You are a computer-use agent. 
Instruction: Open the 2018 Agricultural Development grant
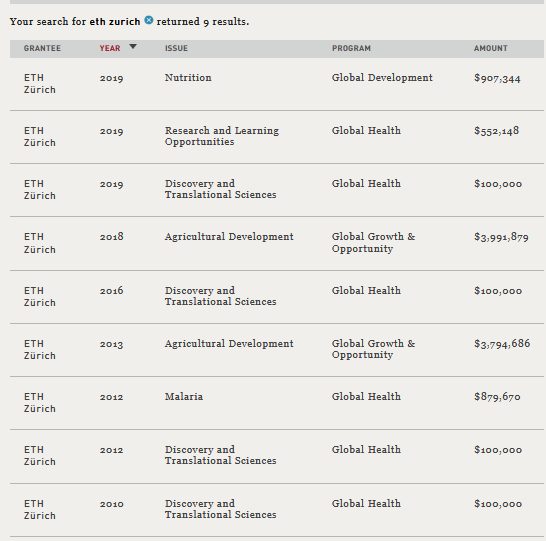(277, 243)
